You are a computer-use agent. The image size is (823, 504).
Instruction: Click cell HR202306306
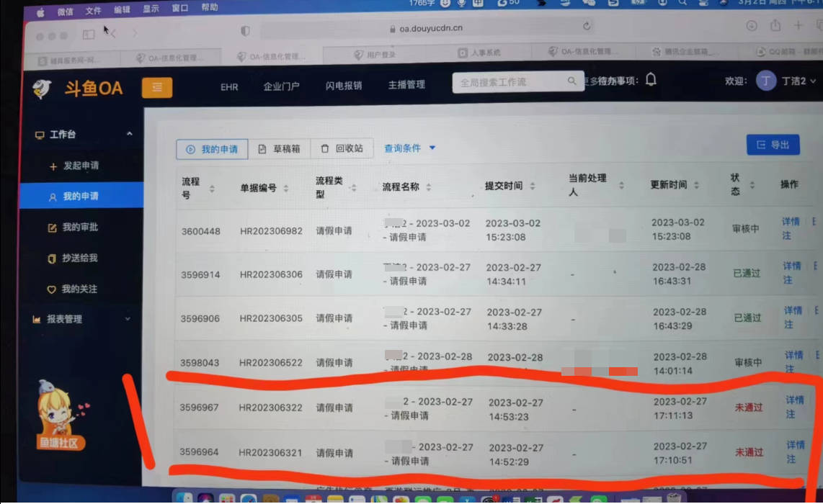click(x=271, y=275)
